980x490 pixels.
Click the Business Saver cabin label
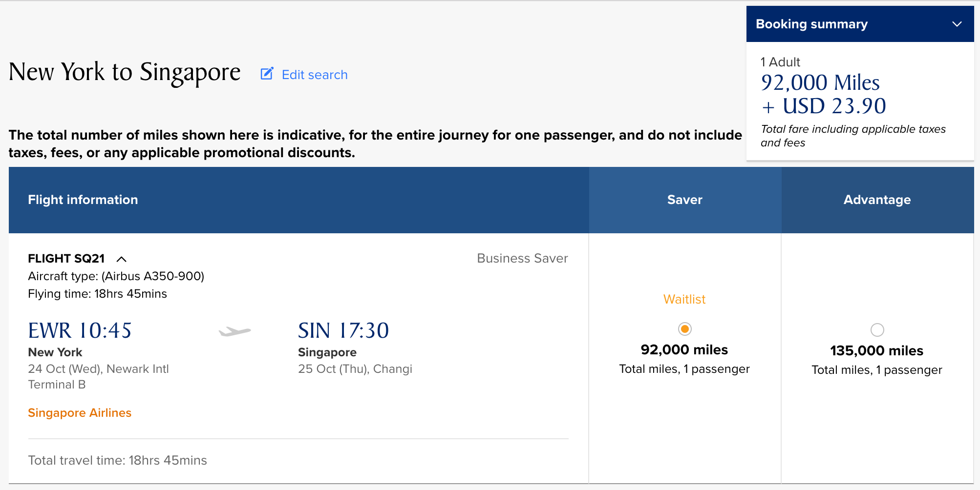point(522,258)
